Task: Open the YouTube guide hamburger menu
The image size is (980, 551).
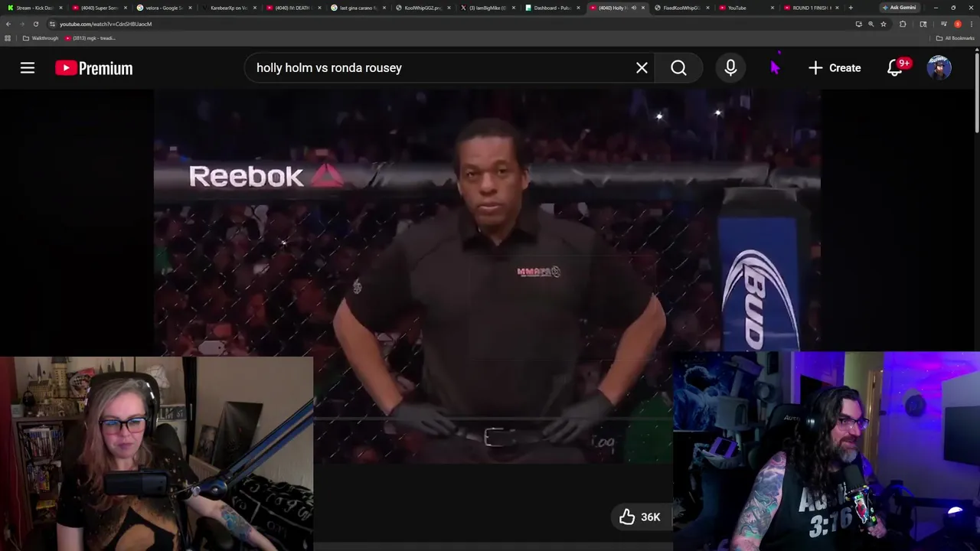Action: 28,68
